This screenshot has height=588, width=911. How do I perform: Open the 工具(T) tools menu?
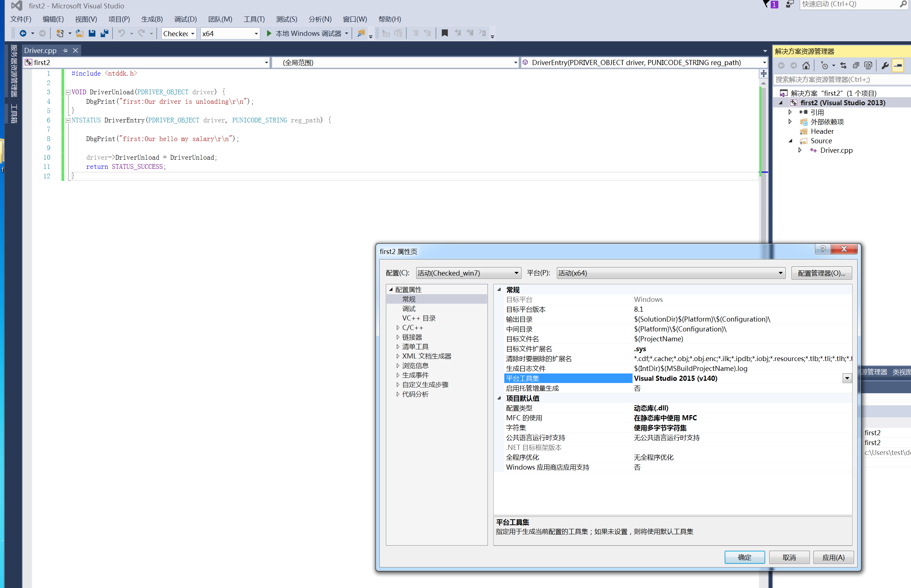[254, 19]
